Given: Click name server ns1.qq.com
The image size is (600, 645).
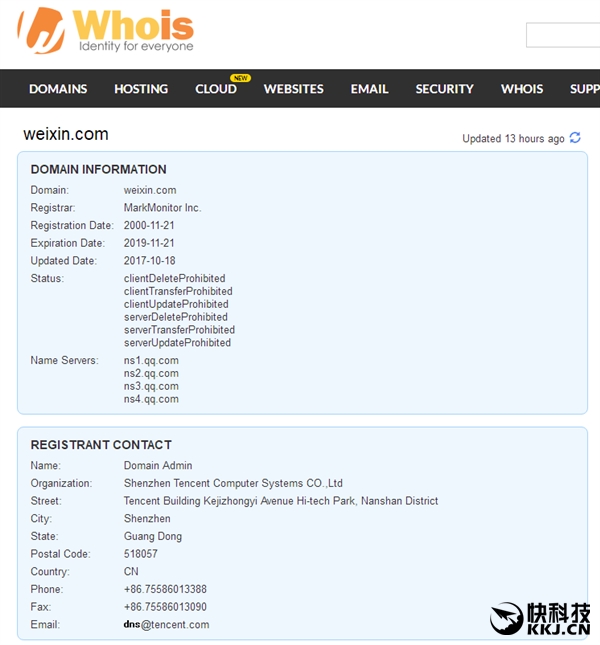Looking at the screenshot, I should click(151, 361).
